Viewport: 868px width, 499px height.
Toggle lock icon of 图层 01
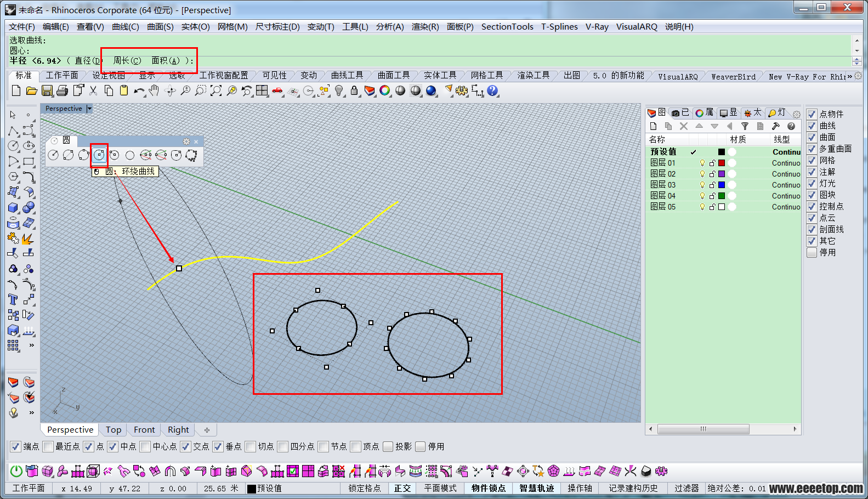tap(712, 163)
